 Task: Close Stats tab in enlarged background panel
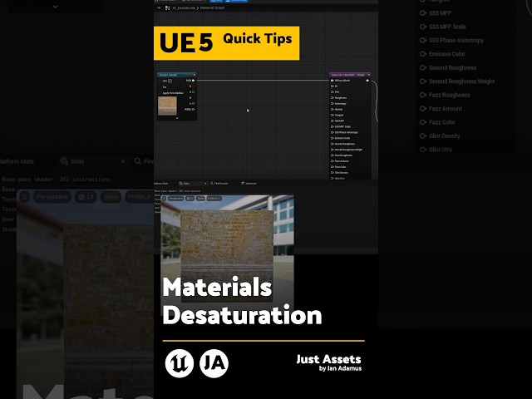click(123, 161)
